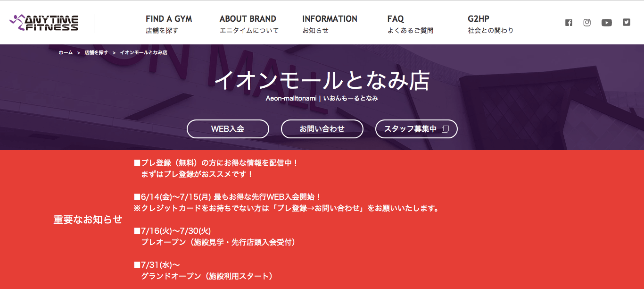Click the グランドオープン notice line

click(x=207, y=276)
